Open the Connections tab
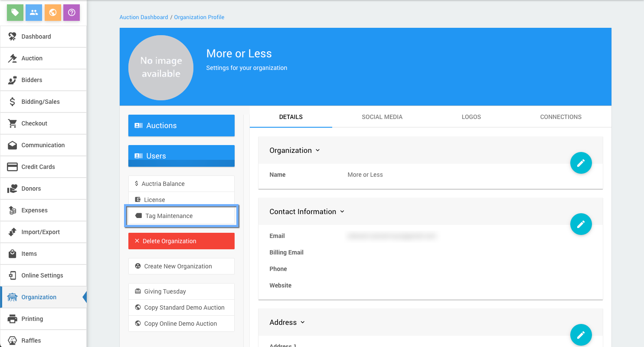 click(x=561, y=117)
